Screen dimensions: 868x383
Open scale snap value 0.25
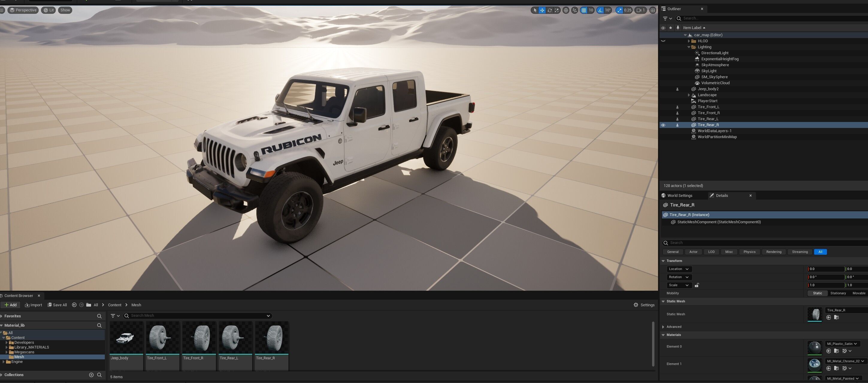tap(628, 10)
